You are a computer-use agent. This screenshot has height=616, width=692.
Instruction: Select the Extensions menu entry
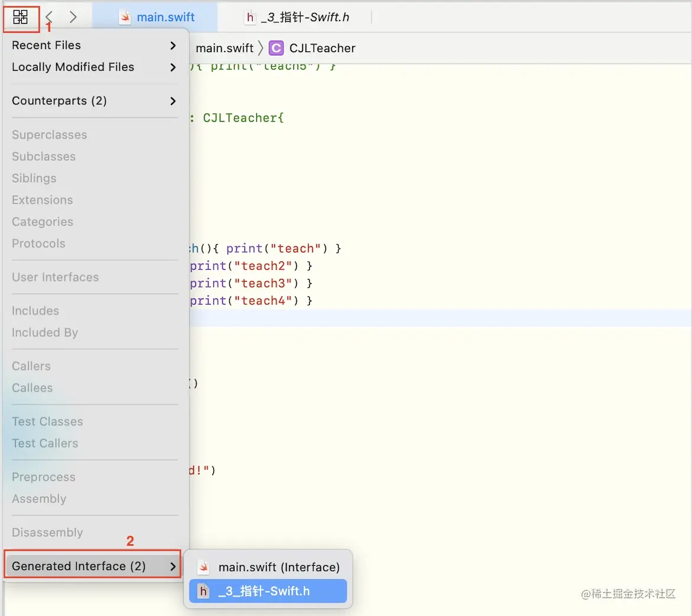coord(43,200)
